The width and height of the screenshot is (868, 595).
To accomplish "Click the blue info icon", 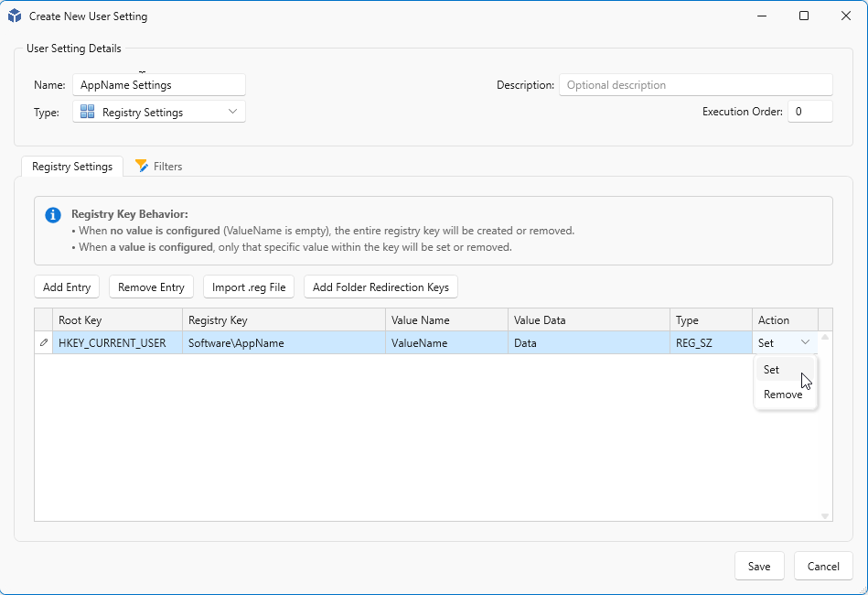I will (x=53, y=215).
